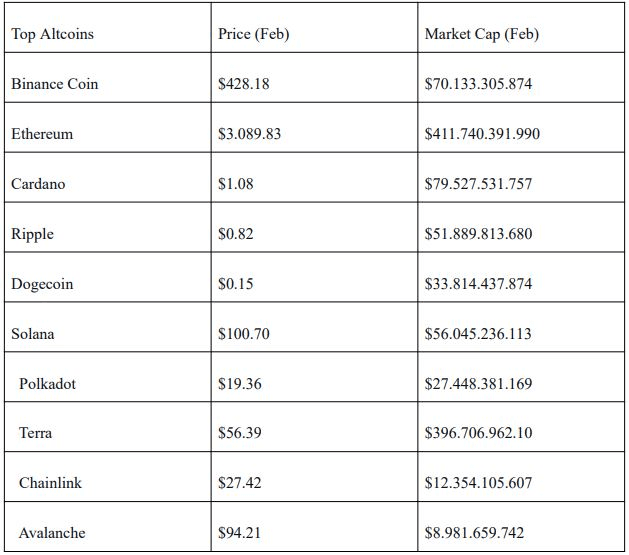Image resolution: width=629 pixels, height=555 pixels.
Task: Select Ethereum's price $3.089.83
Action: coord(249,134)
